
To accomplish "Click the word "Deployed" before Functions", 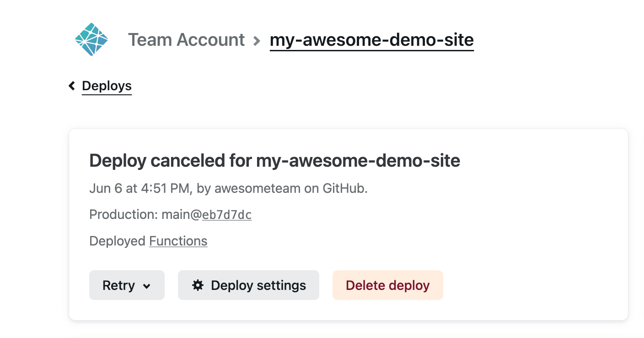I will point(118,241).
